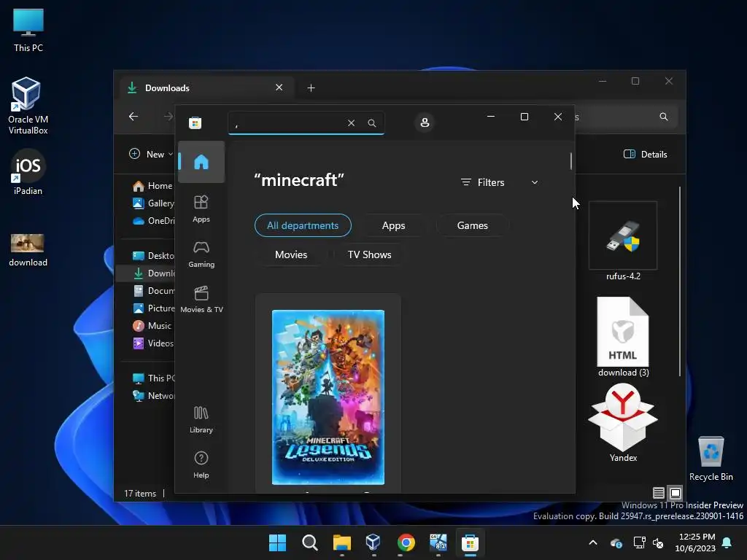The width and height of the screenshot is (747, 560).
Task: Click the muted volume tray icon
Action: [659, 542]
